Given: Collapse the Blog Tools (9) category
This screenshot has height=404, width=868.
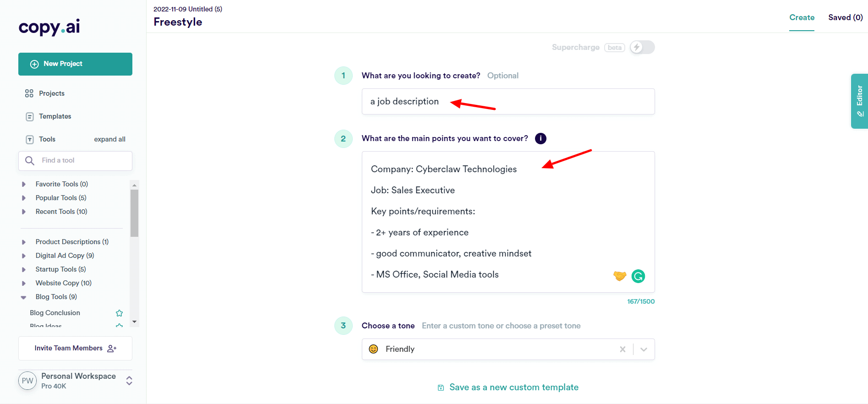Looking at the screenshot, I should (x=24, y=297).
